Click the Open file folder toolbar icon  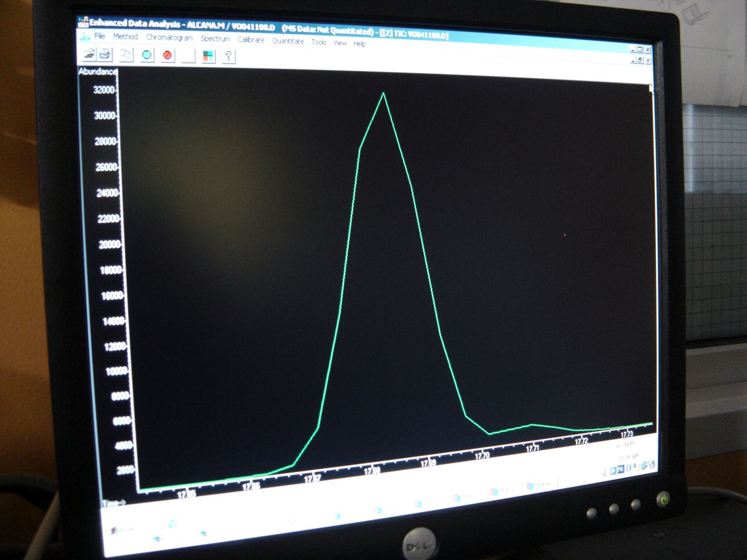pyautogui.click(x=89, y=54)
